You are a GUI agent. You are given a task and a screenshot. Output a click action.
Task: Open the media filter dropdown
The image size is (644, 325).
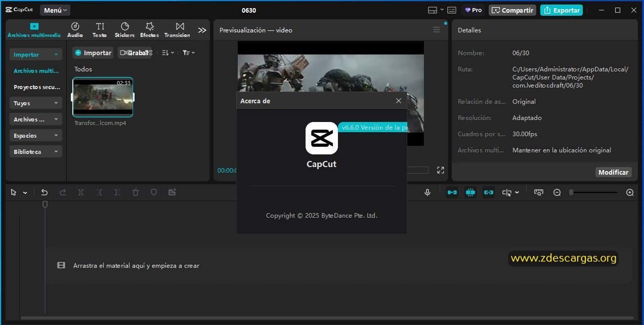pyautogui.click(x=189, y=53)
